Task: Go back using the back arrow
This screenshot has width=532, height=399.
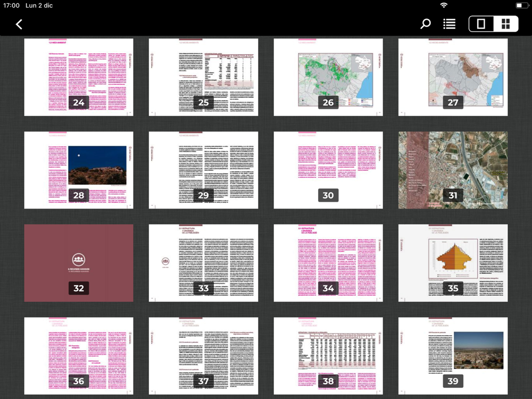Action: (19, 24)
